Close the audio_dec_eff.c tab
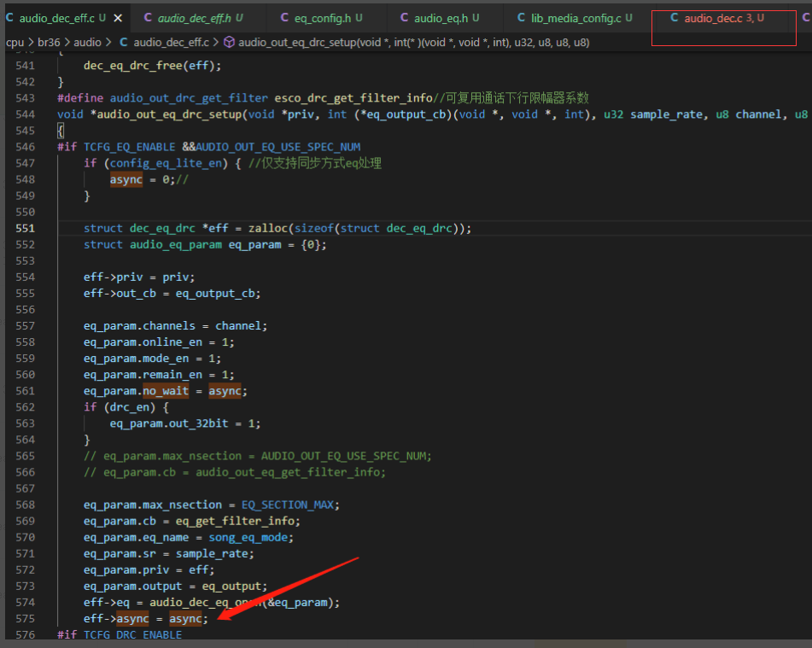Image resolution: width=812 pixels, height=648 pixels. (118, 18)
